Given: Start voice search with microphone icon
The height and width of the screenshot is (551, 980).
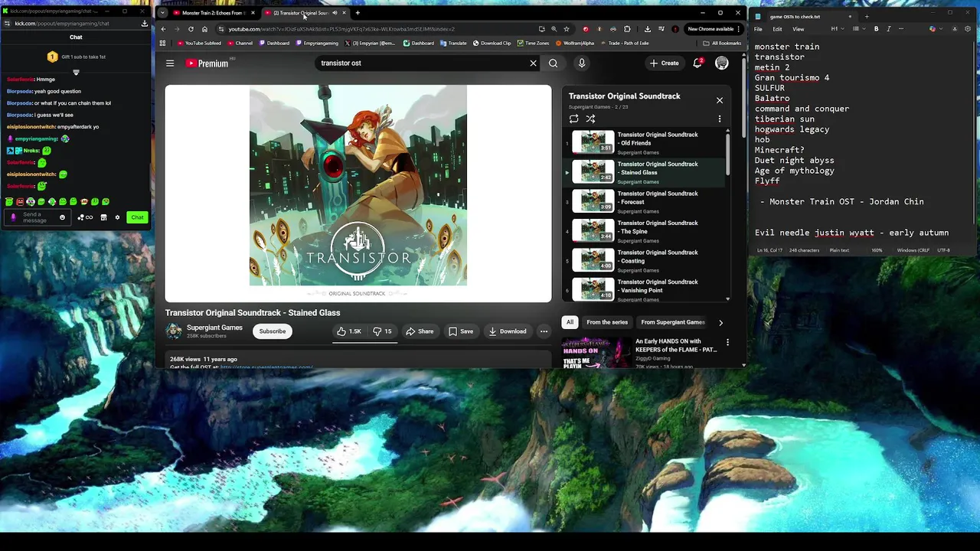Looking at the screenshot, I should (582, 64).
